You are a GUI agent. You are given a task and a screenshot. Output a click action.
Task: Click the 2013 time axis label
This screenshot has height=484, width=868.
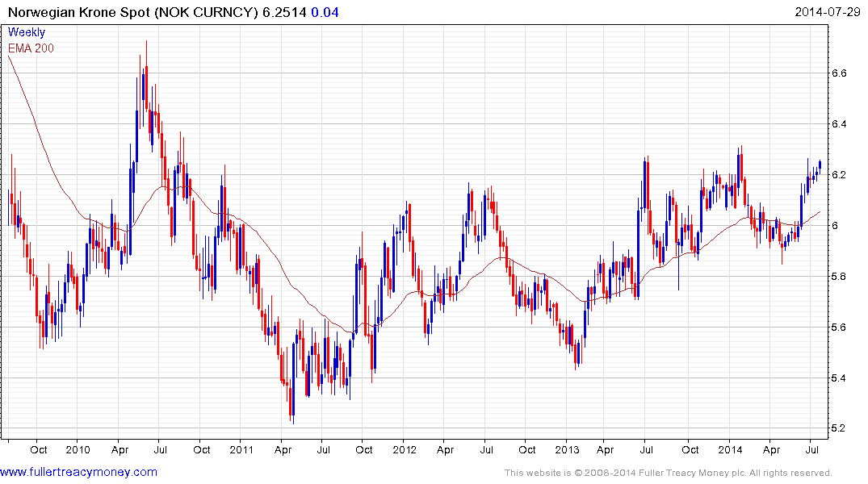(x=567, y=449)
